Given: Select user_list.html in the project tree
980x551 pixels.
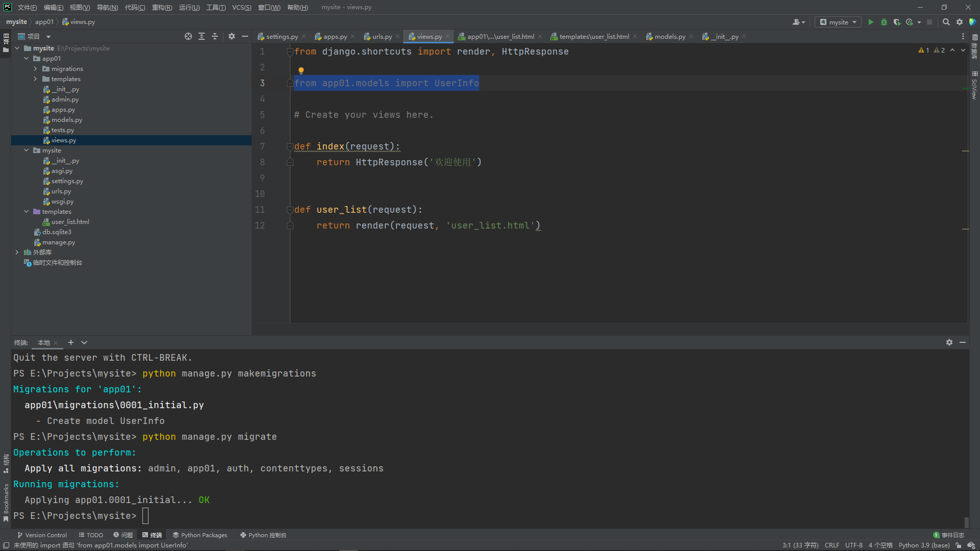Looking at the screenshot, I should (70, 221).
